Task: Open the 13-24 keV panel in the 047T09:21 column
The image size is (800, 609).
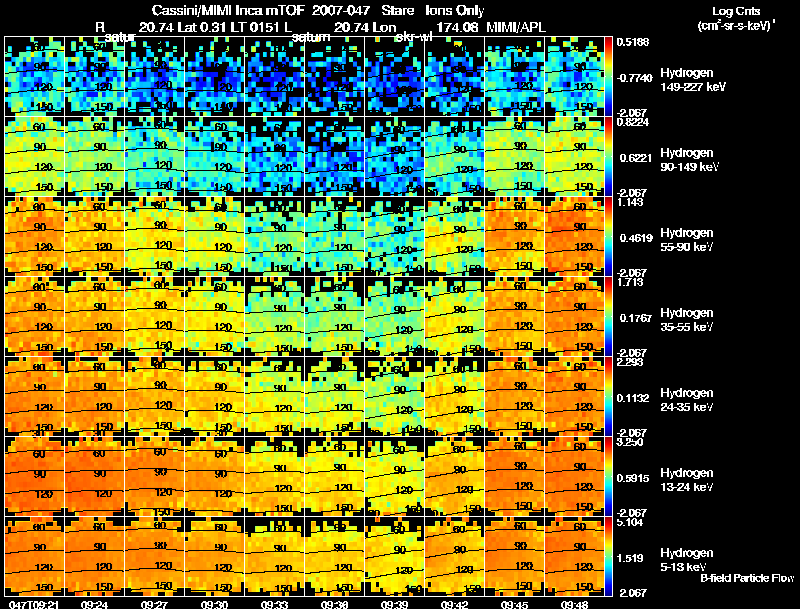Action: click(35, 477)
